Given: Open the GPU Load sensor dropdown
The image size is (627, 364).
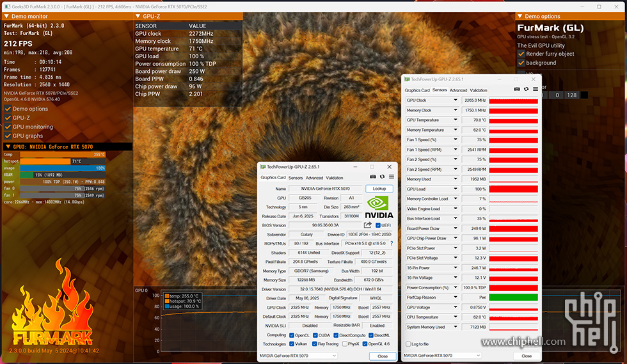Looking at the screenshot, I should pos(455,189).
